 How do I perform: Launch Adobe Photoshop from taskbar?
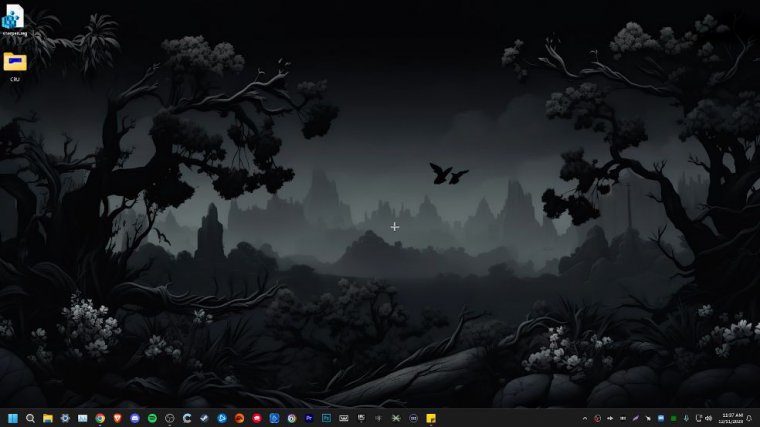point(326,418)
